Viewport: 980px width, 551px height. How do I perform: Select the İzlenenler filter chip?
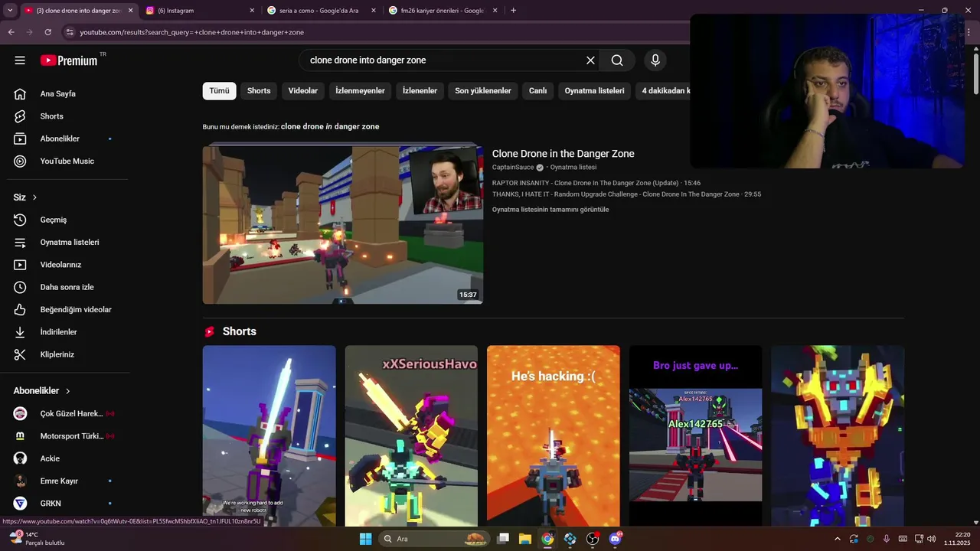coord(420,91)
